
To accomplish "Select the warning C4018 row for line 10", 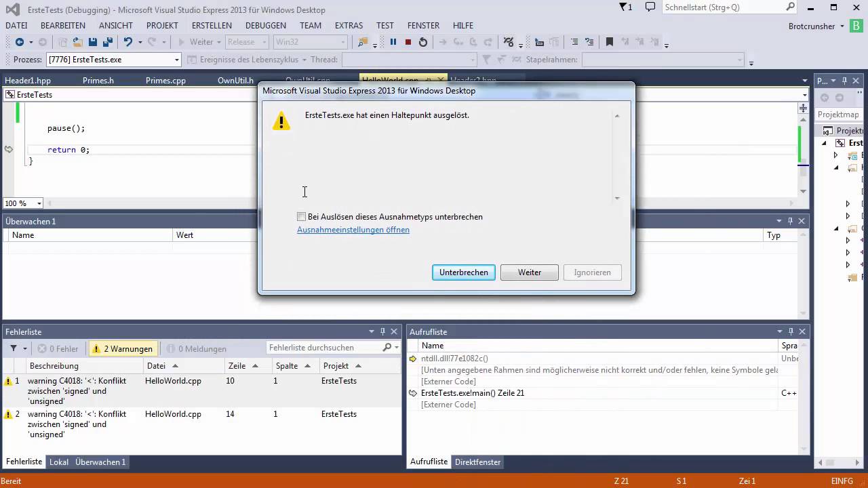I will pyautogui.click(x=202, y=391).
